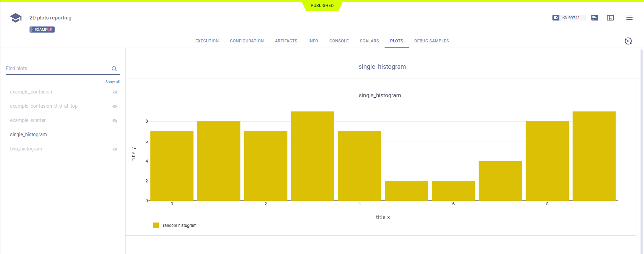Focus the Find plots search field

[x=57, y=68]
